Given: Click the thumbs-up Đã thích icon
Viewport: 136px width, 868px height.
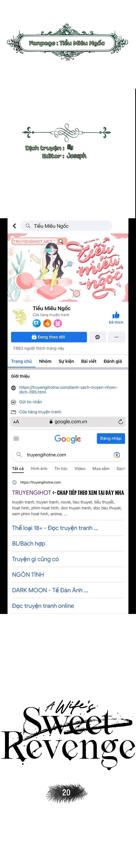Looking at the screenshot, I should [116, 315].
